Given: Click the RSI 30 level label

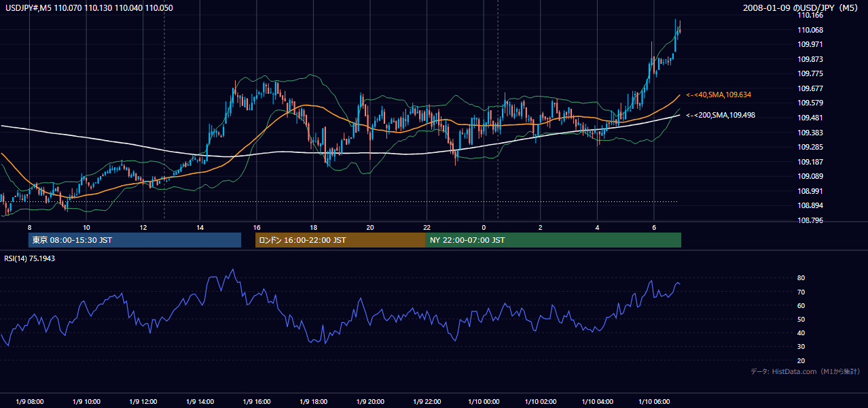Looking at the screenshot, I should [801, 346].
